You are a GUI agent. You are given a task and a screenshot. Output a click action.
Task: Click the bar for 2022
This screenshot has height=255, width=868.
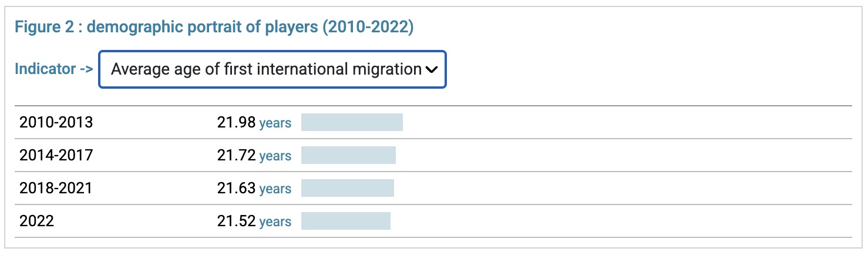[346, 221]
